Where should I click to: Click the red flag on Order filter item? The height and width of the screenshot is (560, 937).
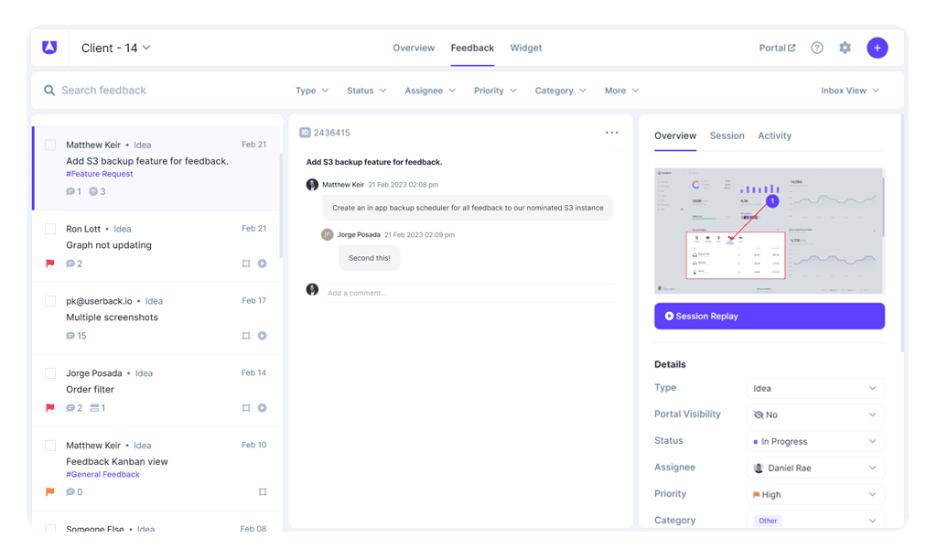tap(50, 408)
